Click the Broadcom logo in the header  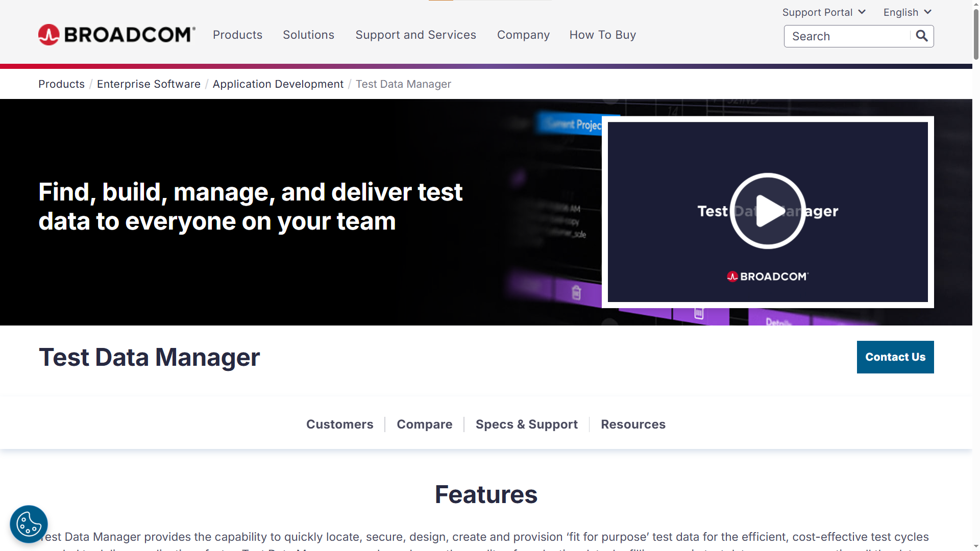[116, 34]
